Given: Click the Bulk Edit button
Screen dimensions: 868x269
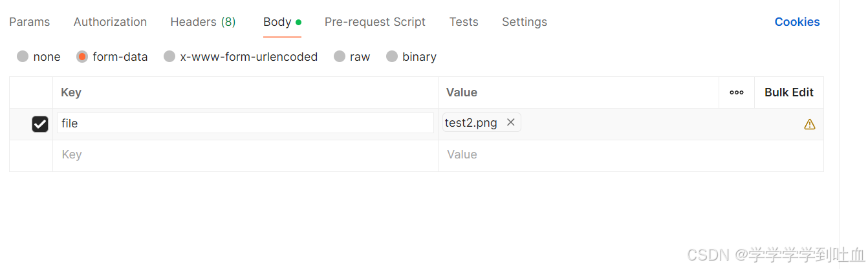Looking at the screenshot, I should pyautogui.click(x=788, y=92).
